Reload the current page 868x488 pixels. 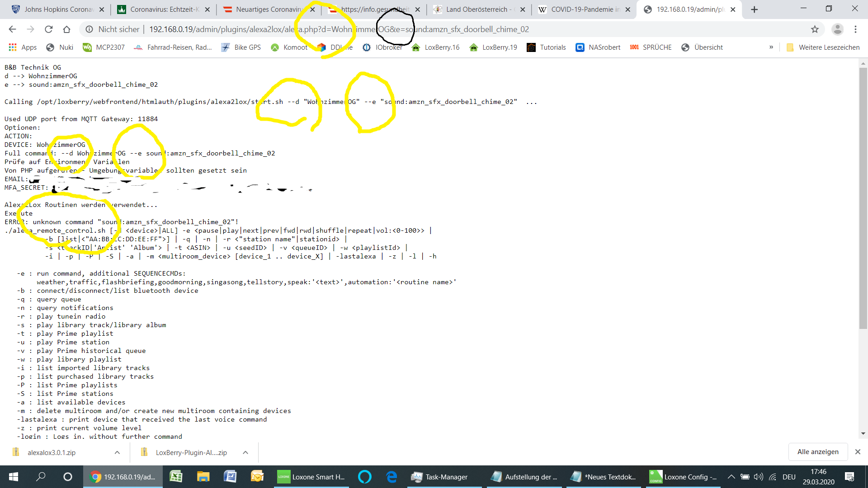(x=48, y=29)
